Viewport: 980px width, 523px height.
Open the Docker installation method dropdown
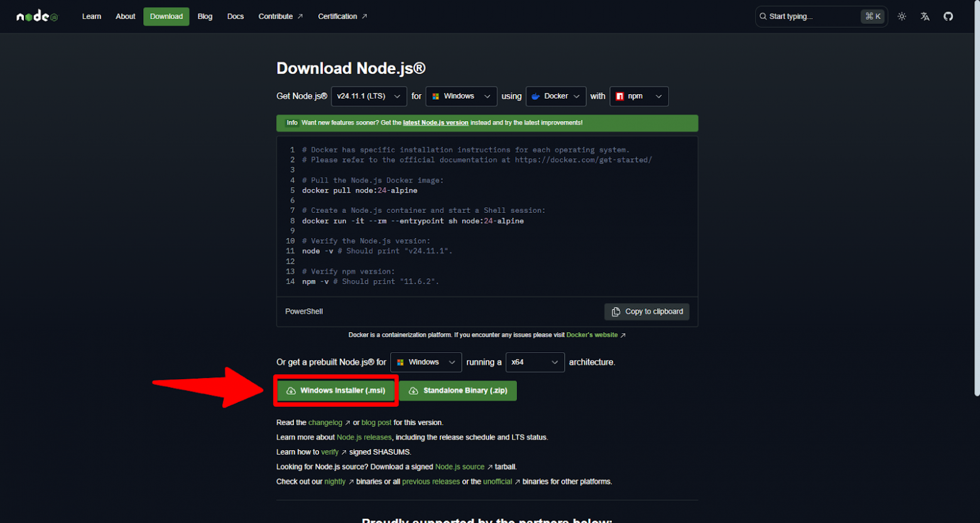(555, 96)
